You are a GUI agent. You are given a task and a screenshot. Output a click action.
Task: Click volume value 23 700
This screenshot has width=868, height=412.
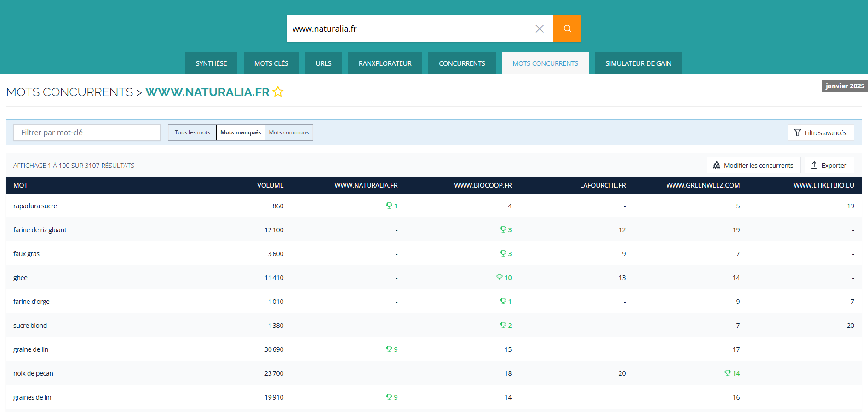coord(274,373)
